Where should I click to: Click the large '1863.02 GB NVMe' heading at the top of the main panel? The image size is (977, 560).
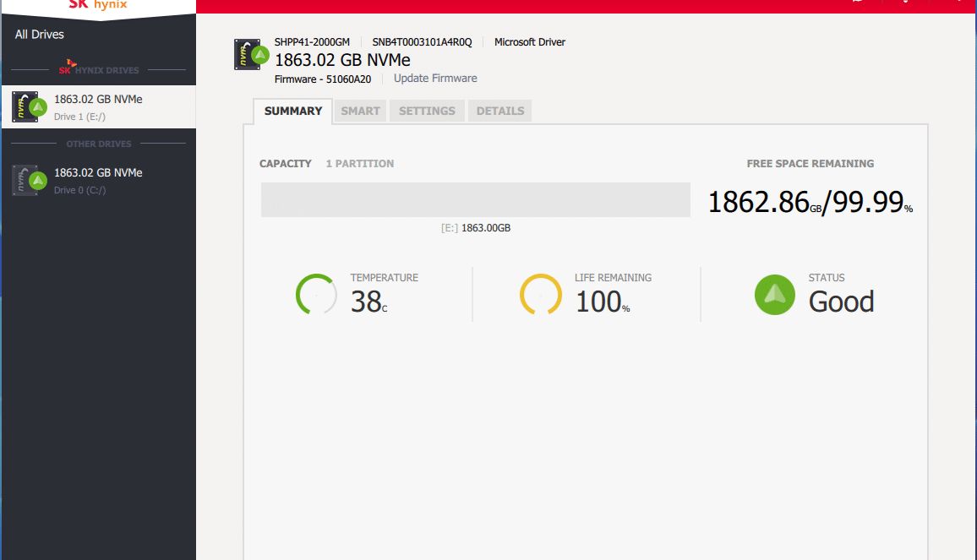point(342,60)
